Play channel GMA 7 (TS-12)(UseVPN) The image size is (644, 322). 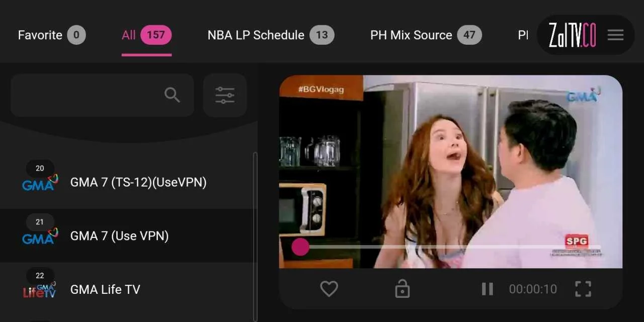click(128, 182)
